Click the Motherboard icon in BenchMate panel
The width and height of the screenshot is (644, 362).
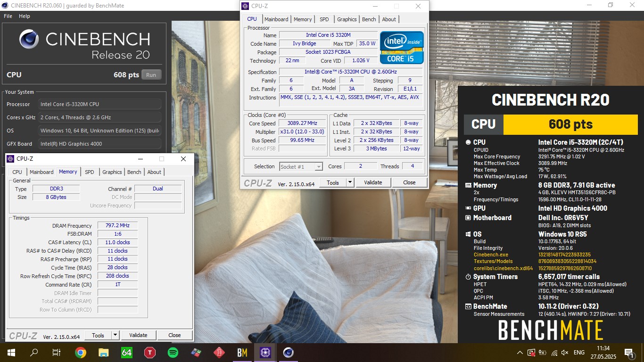pos(468,218)
